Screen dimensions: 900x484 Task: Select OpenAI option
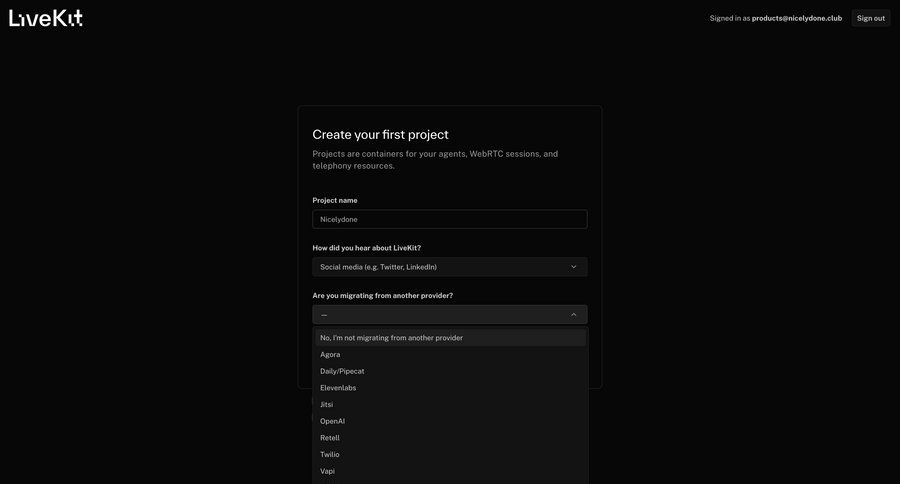451,421
